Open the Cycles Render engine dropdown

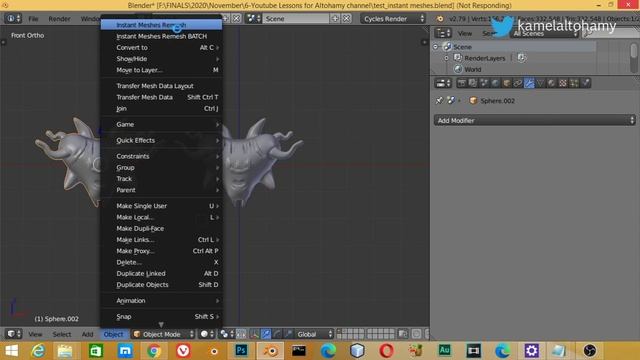[393, 19]
